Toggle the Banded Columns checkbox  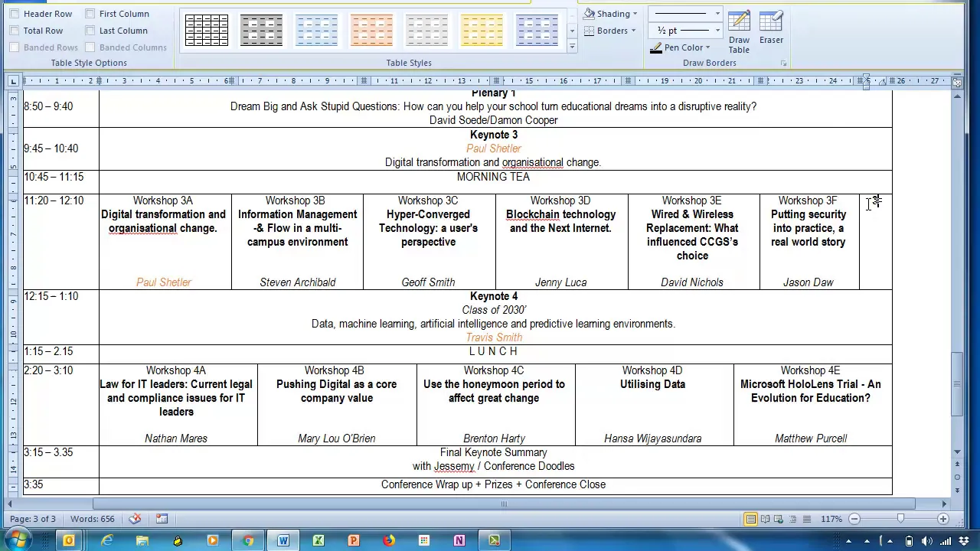point(90,47)
